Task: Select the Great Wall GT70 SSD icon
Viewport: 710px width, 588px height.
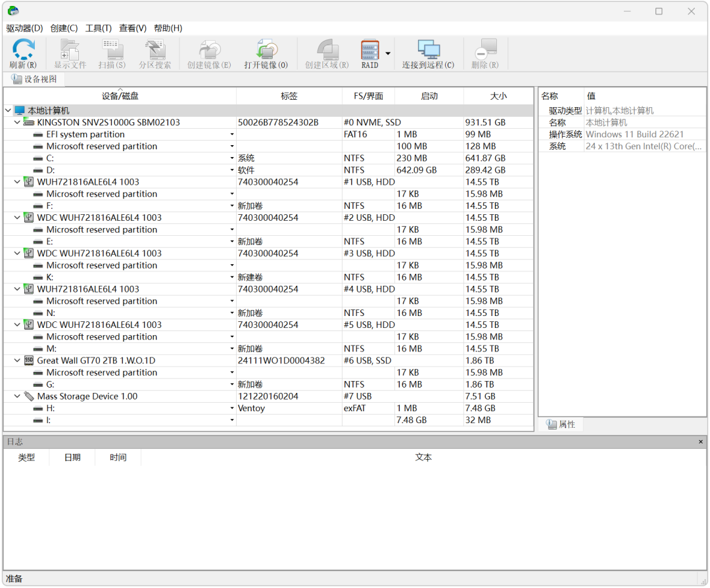Action: pyautogui.click(x=29, y=360)
